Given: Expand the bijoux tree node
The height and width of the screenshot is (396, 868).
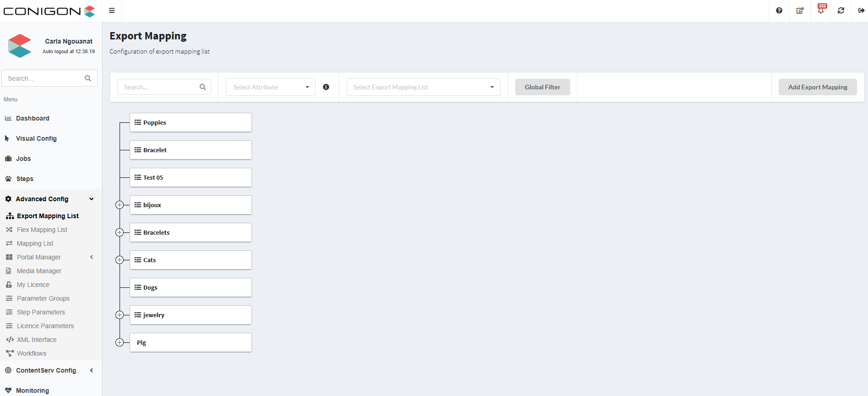Looking at the screenshot, I should click(x=120, y=205).
